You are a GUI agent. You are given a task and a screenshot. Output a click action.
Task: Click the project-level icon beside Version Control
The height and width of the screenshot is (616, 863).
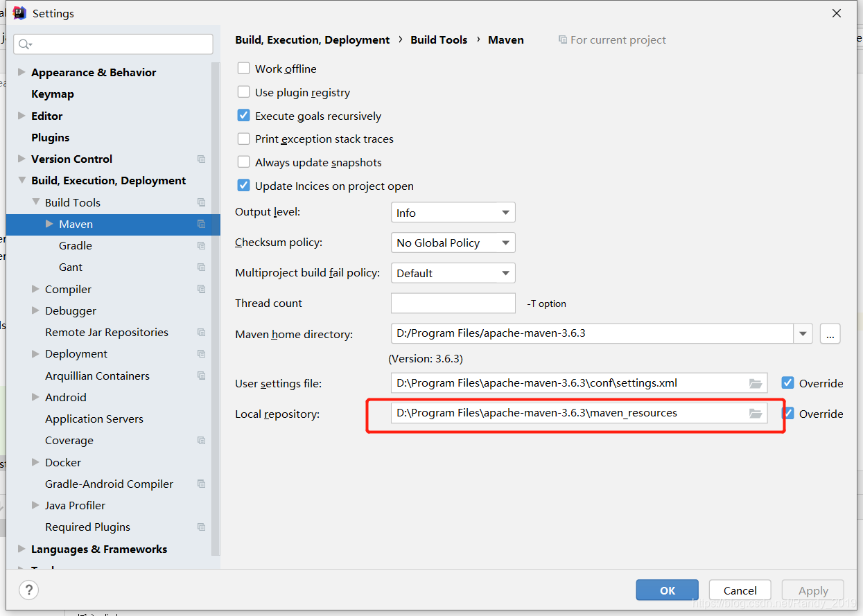(201, 159)
